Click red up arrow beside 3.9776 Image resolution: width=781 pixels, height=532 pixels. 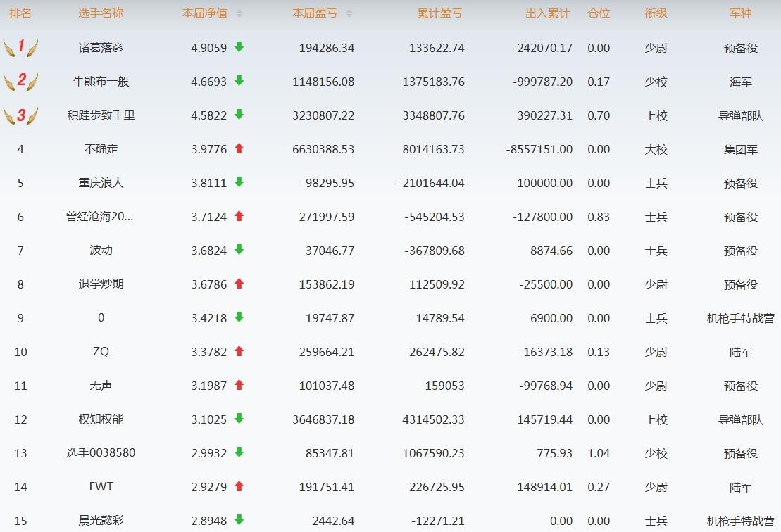click(239, 148)
